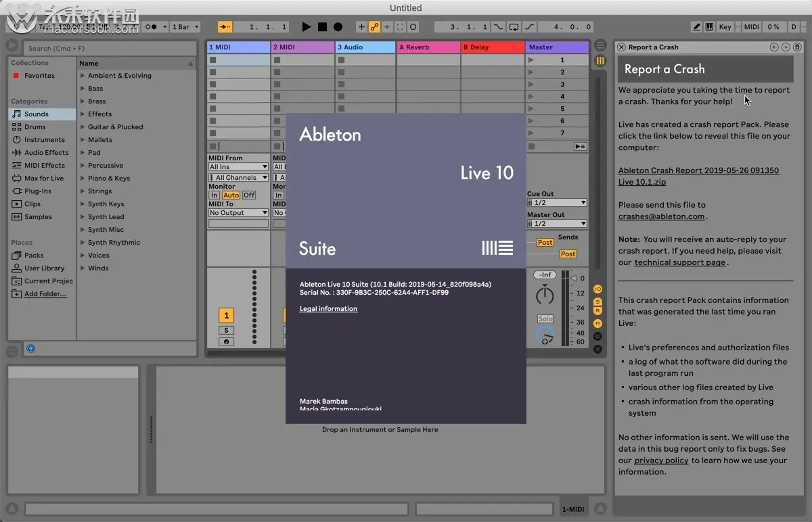This screenshot has width=812, height=522.
Task: Open the Ableton Crash Report zip link
Action: pyautogui.click(x=698, y=176)
